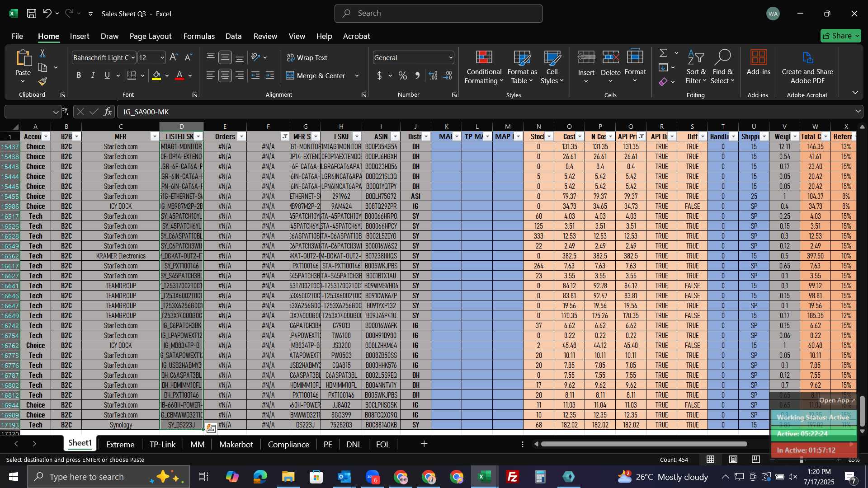The image size is (868, 488).
Task: Switch to Page Layout view in status bar
Action: pos(733,460)
